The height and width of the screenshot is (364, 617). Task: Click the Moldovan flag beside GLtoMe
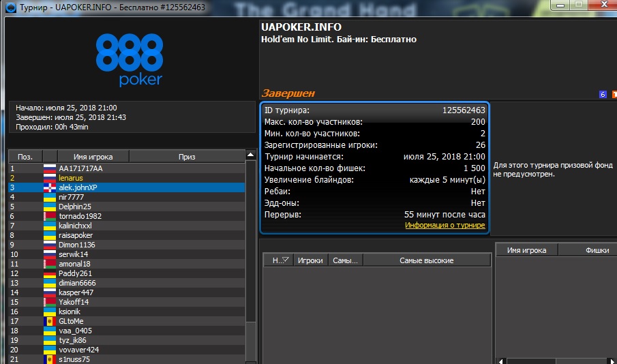point(50,321)
